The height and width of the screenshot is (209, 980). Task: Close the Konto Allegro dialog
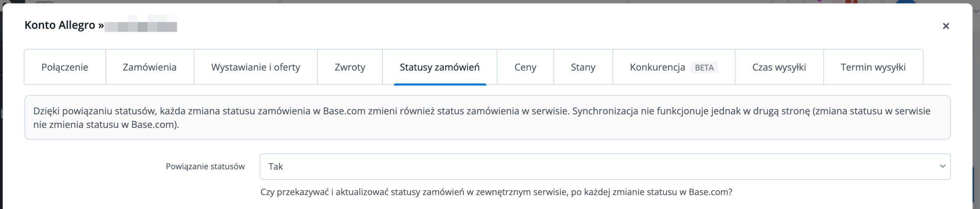point(946,26)
